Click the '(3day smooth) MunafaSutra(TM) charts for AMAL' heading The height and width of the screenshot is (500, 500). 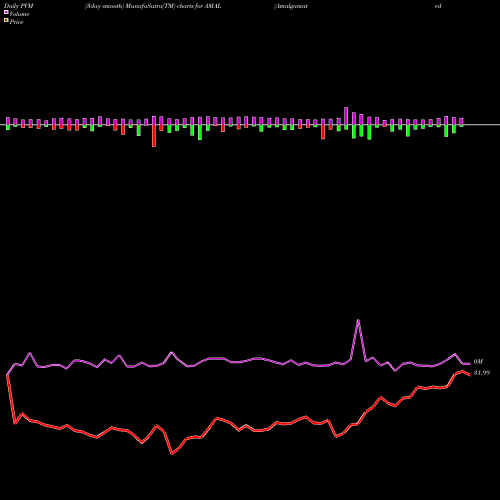[x=153, y=6]
